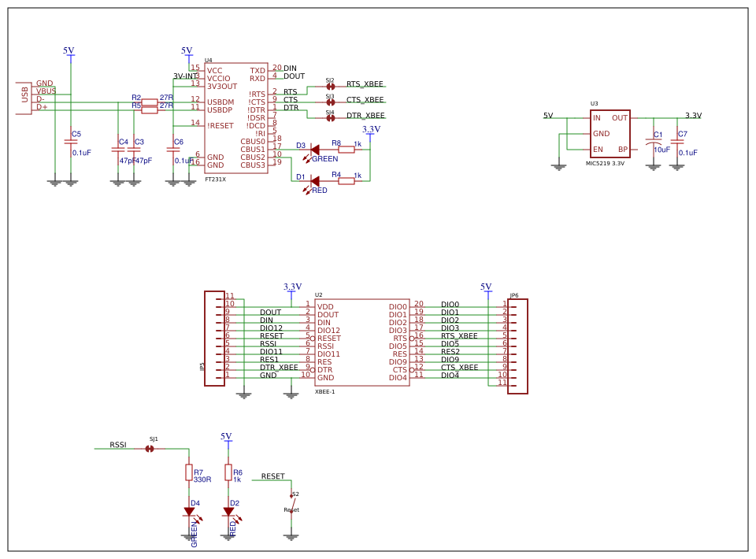Click capacitor C5 0.1uF
This screenshot has height=559, width=756.
71,142
